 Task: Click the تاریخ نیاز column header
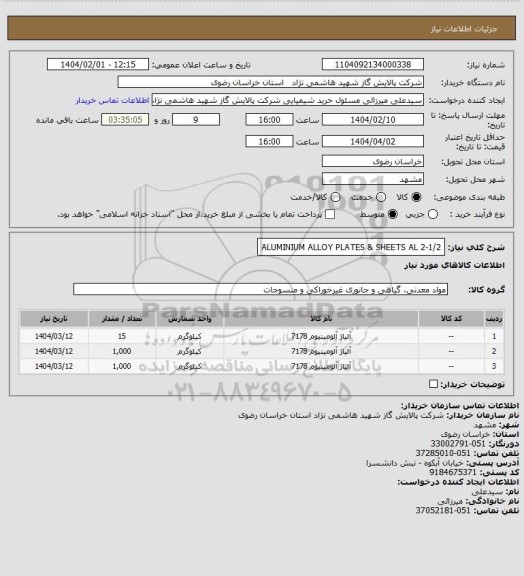tap(54, 318)
